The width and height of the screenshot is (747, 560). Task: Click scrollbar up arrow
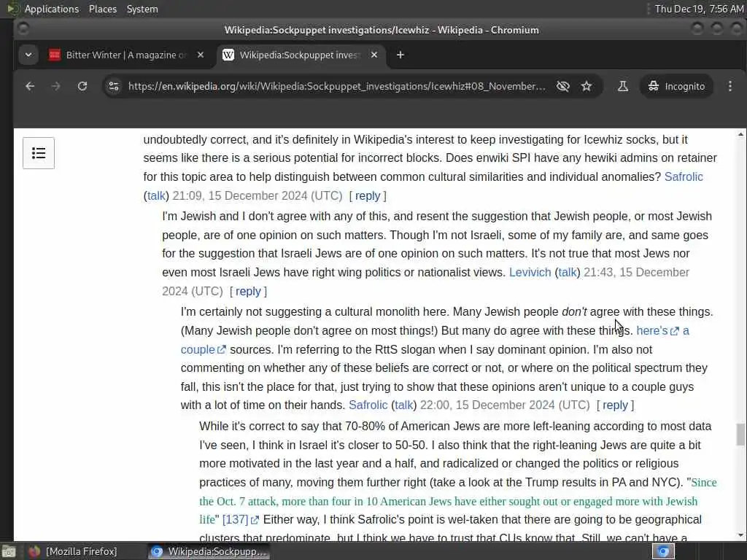740,135
